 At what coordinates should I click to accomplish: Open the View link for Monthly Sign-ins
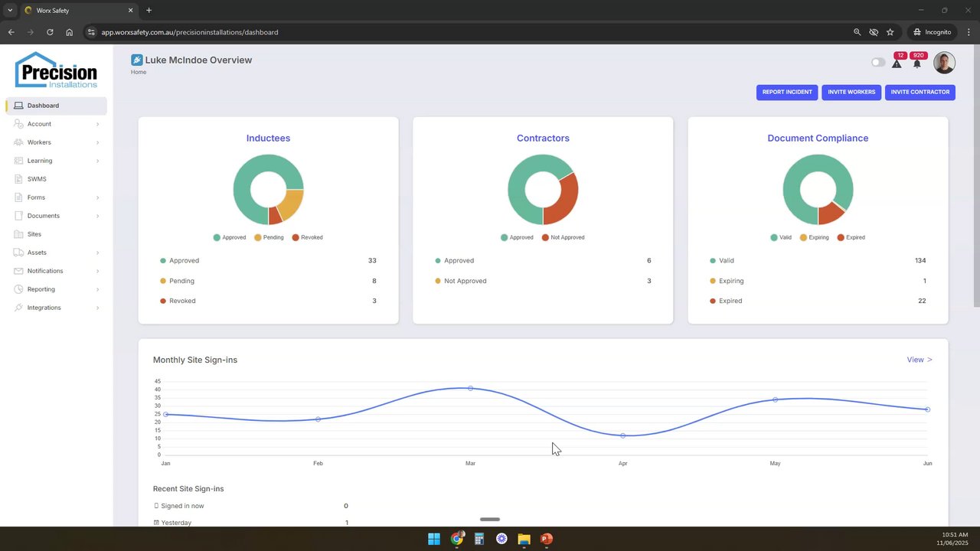(920, 360)
